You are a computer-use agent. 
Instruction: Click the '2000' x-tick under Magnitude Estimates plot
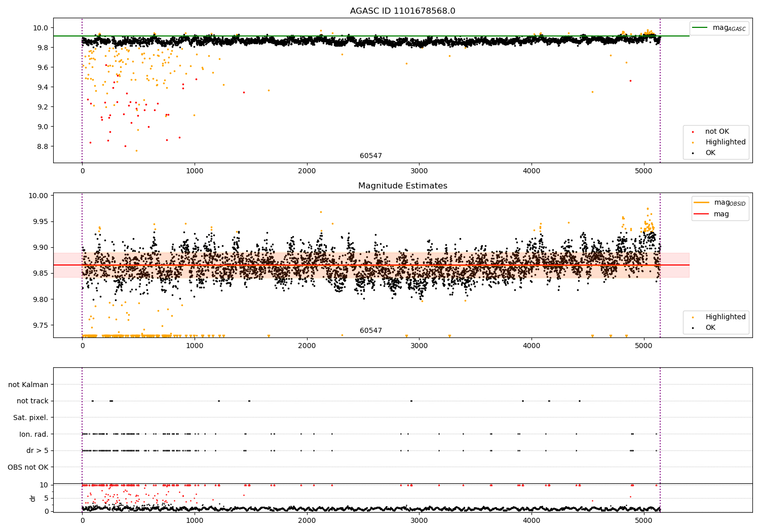[x=307, y=346]
